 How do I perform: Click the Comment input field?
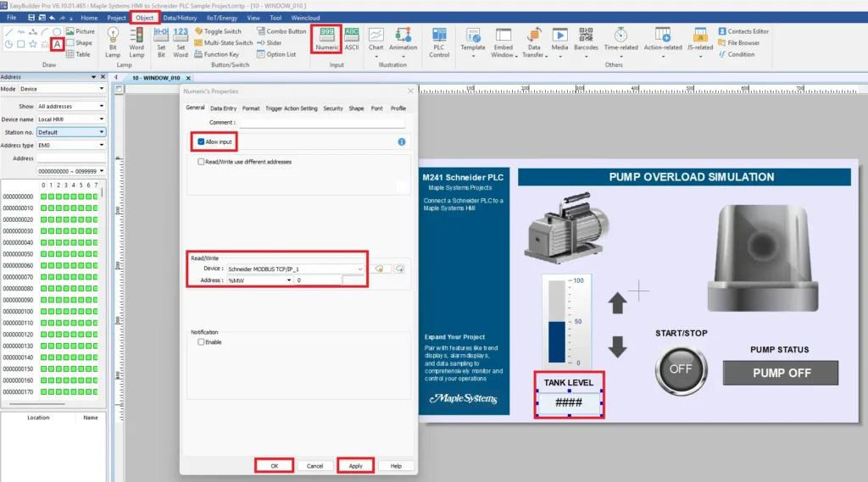tap(321, 123)
